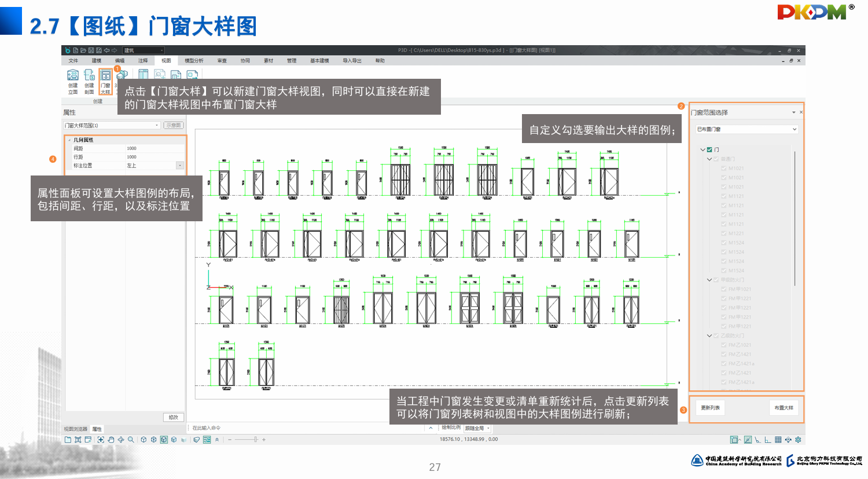Collapse the 乙级防火门 tree node
The height and width of the screenshot is (479, 868).
[x=709, y=336]
